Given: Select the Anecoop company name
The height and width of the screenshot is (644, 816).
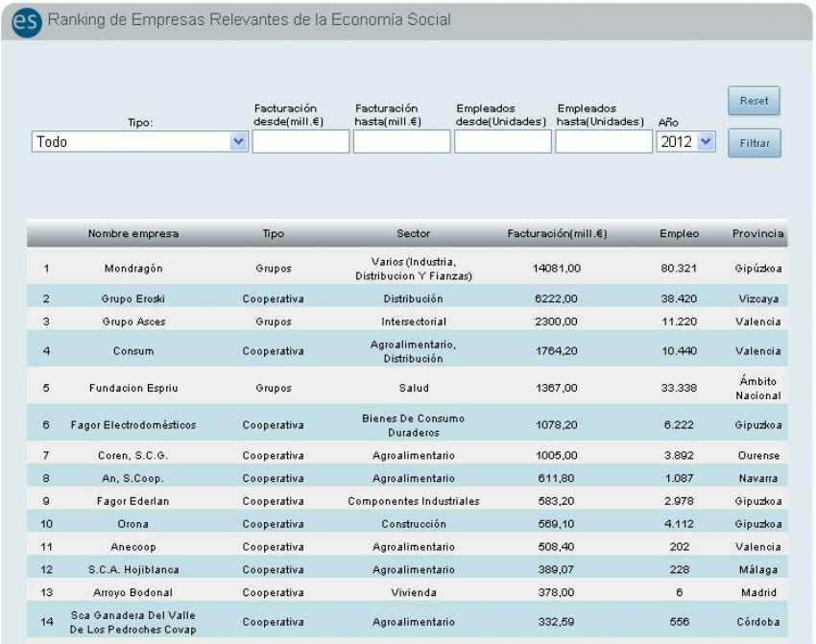Looking at the screenshot, I should coord(133,547).
